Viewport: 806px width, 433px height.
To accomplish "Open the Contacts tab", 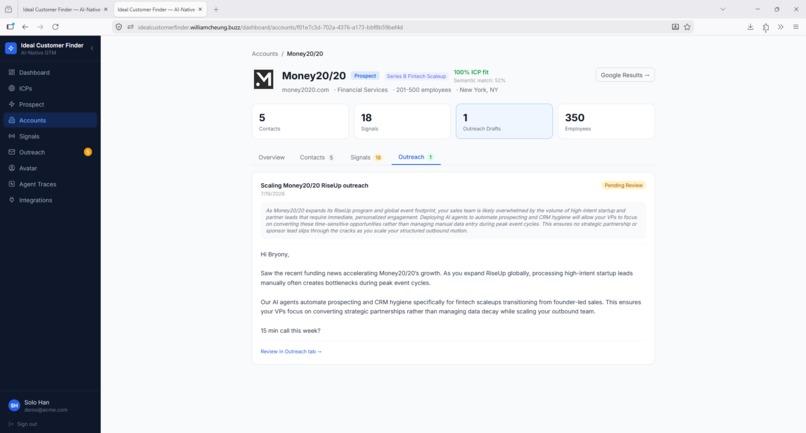I will coord(317,157).
